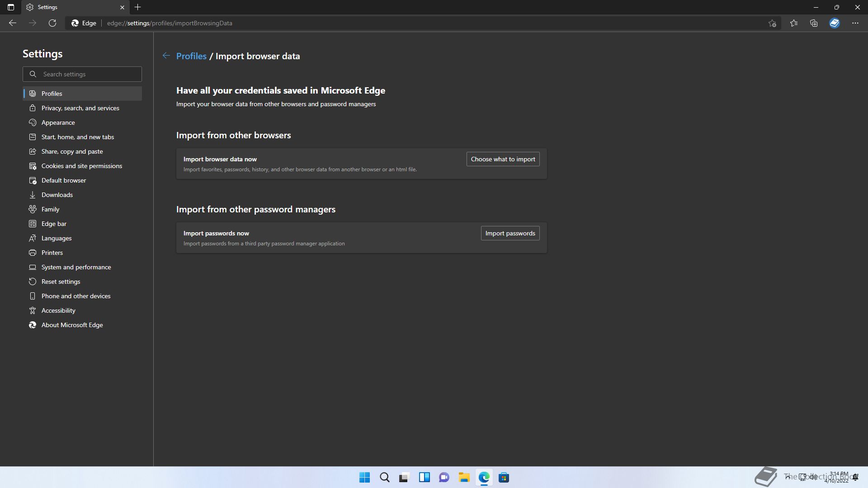Open the tab actions menu icon
The height and width of the screenshot is (488, 868).
pyautogui.click(x=11, y=7)
